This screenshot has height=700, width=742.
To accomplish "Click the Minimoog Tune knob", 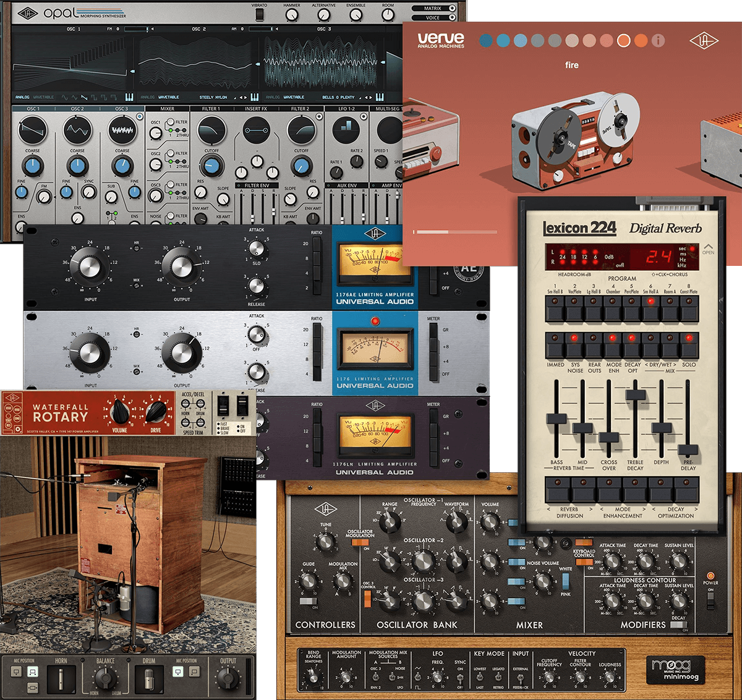I will coord(326,542).
